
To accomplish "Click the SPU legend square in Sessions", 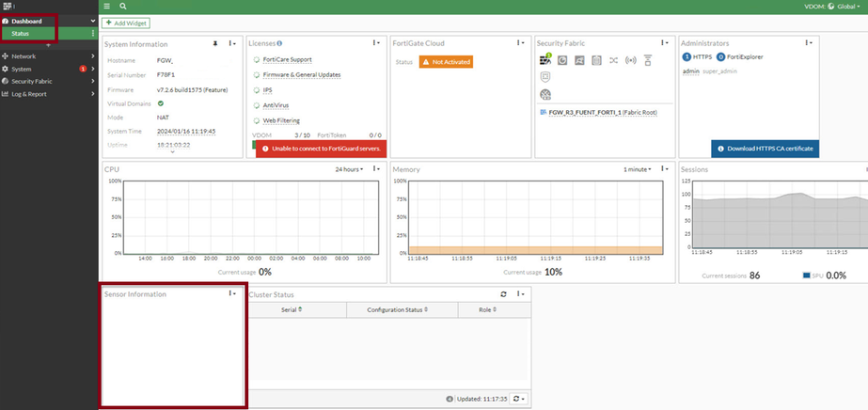I will pyautogui.click(x=806, y=275).
